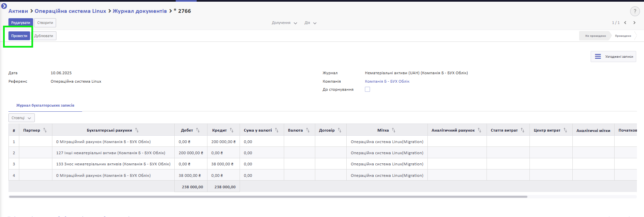Sort by Партнер column arrows
The width and height of the screenshot is (644, 217).
click(45, 130)
